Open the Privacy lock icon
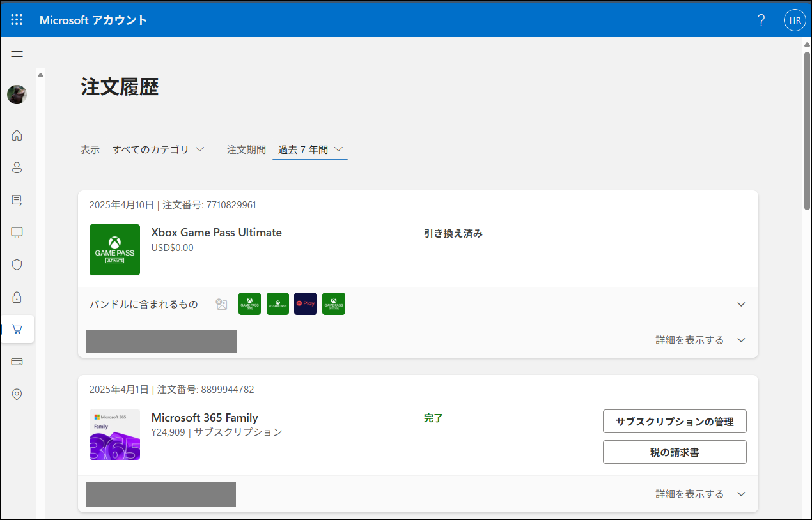812x520 pixels. point(17,297)
